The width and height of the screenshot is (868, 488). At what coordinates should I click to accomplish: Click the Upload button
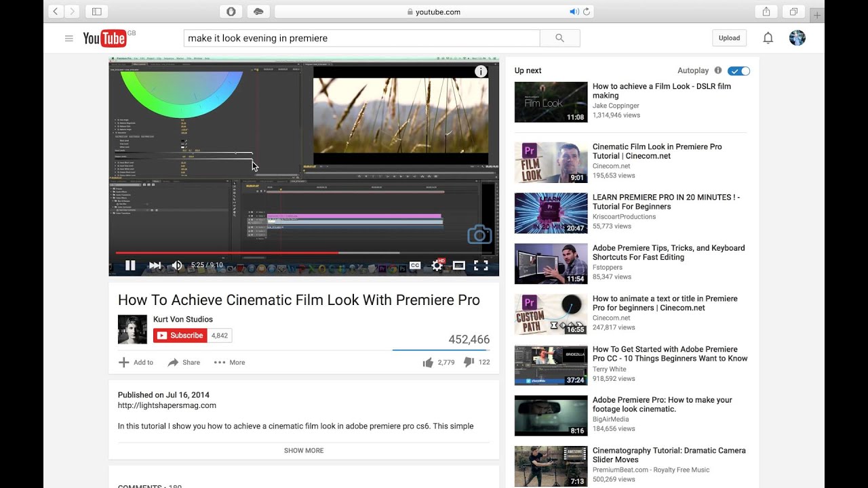coord(729,38)
